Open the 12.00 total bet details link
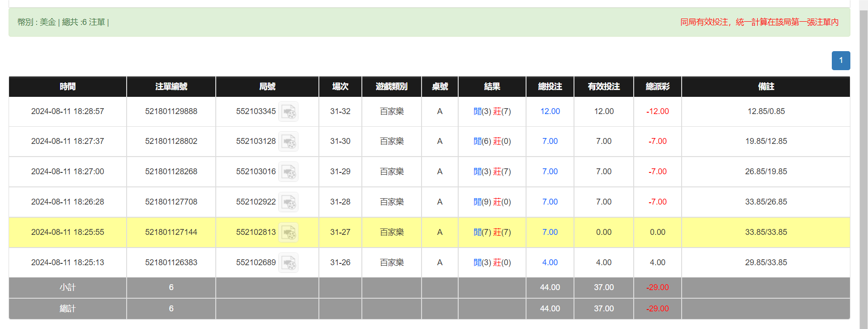 pyautogui.click(x=550, y=111)
